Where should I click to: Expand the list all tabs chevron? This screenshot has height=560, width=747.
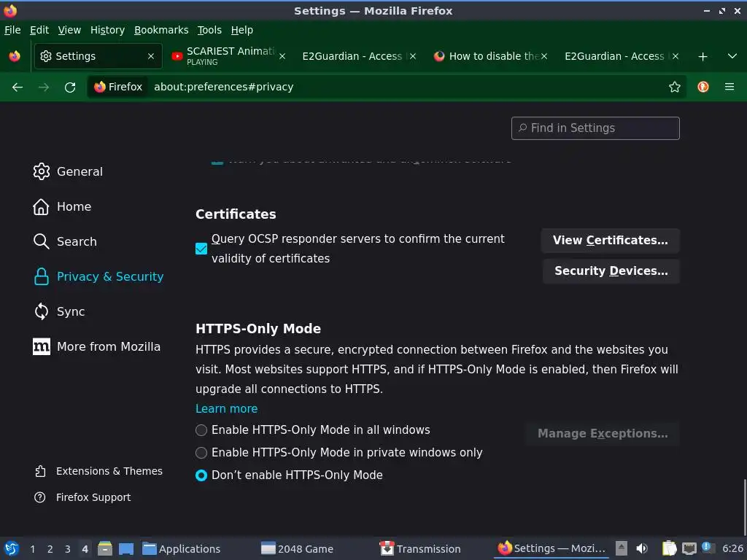tap(732, 56)
